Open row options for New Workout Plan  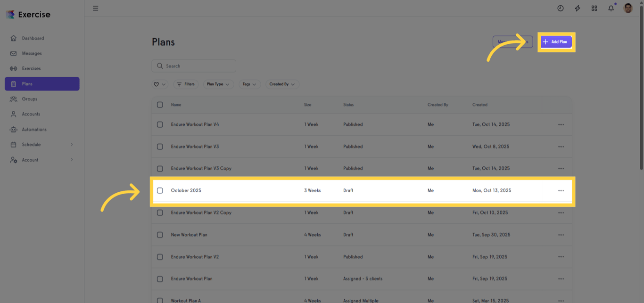(561, 235)
